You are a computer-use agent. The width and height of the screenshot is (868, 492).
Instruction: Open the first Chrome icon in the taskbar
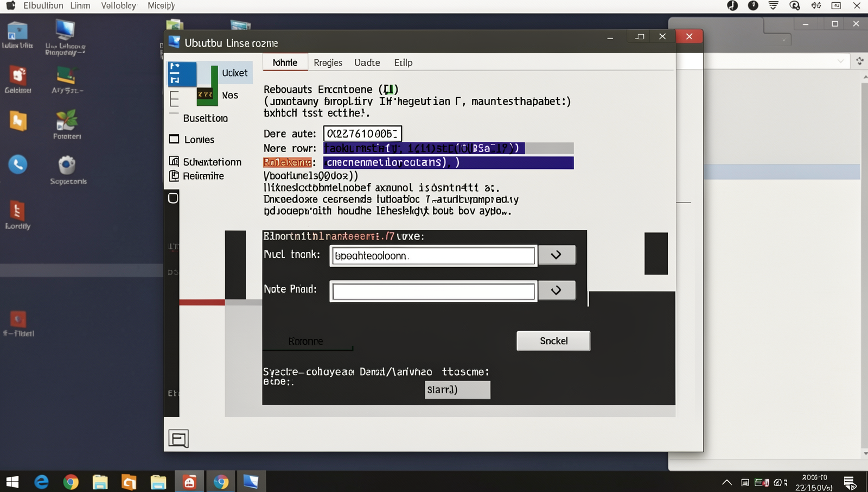point(71,482)
